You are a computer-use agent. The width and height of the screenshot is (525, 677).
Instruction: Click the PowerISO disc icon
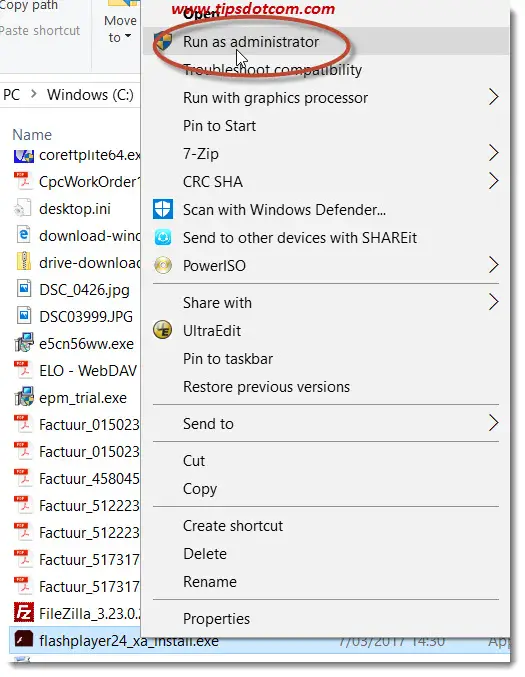[163, 265]
